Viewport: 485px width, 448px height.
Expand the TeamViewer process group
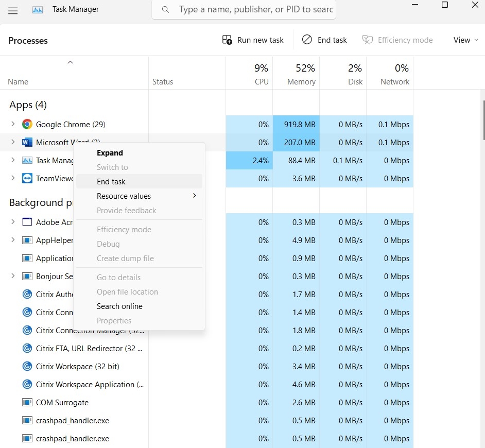(13, 178)
